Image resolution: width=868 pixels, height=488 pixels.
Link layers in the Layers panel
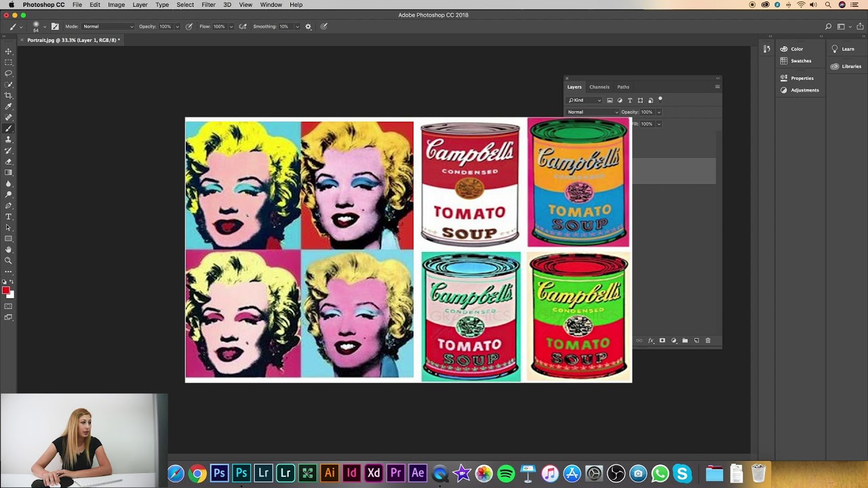tap(639, 340)
